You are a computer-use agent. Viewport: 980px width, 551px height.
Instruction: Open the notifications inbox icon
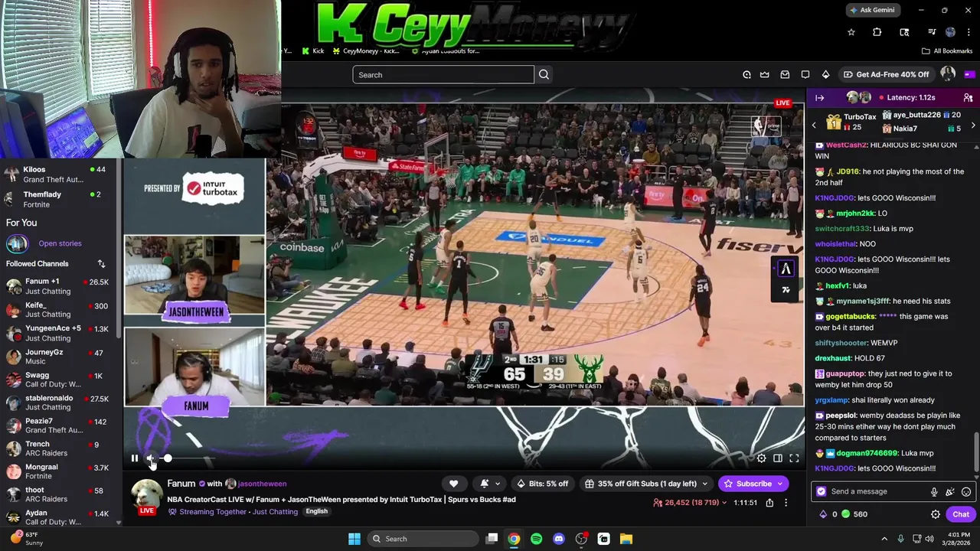(x=785, y=74)
